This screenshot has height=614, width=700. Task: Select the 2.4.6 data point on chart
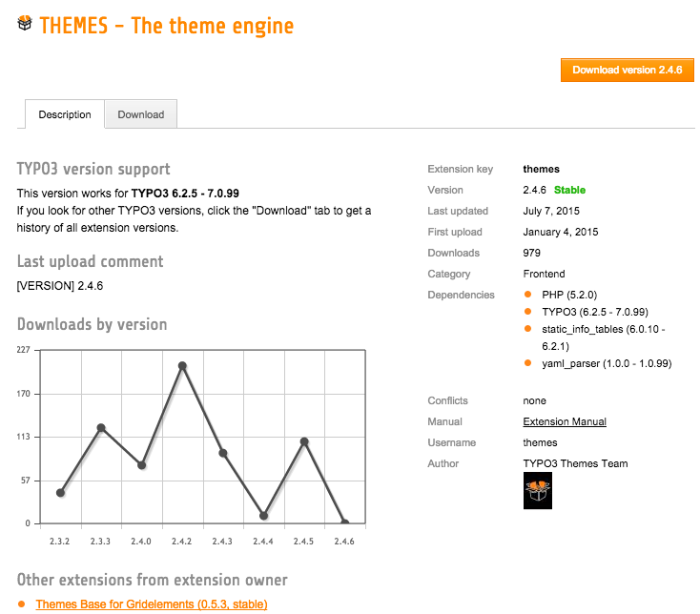344,522
